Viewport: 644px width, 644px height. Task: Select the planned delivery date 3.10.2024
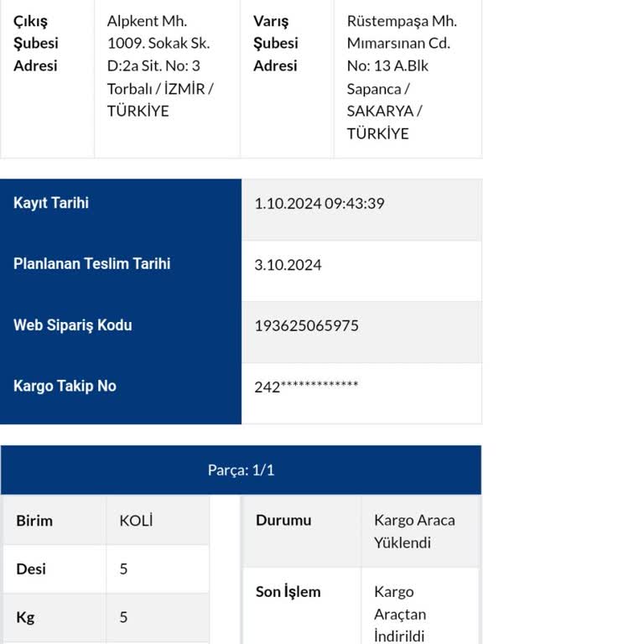click(x=288, y=265)
